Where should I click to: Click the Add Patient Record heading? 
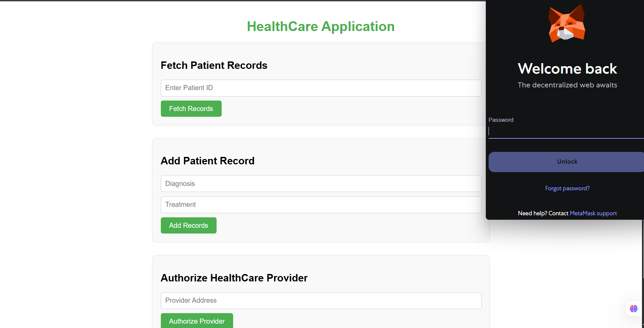[x=207, y=161]
